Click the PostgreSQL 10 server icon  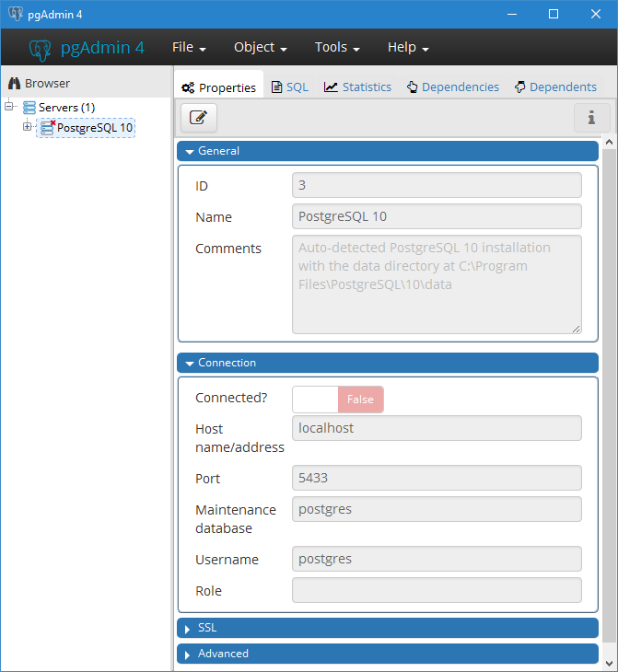(47, 128)
